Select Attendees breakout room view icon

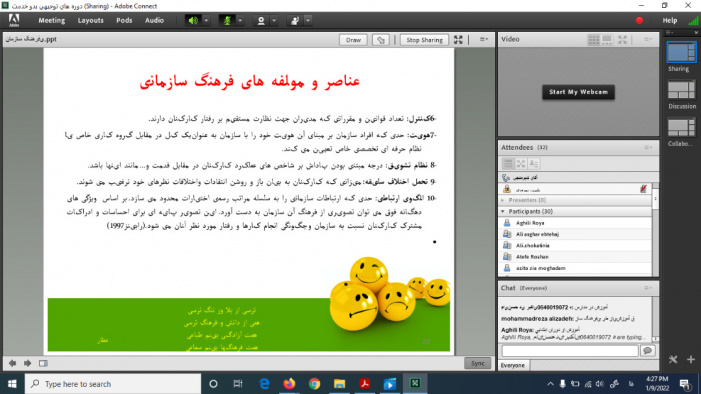[521, 163]
